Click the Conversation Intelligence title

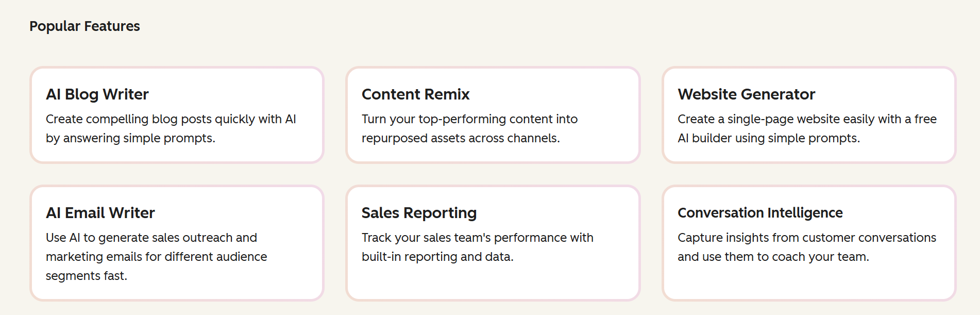[x=760, y=213]
